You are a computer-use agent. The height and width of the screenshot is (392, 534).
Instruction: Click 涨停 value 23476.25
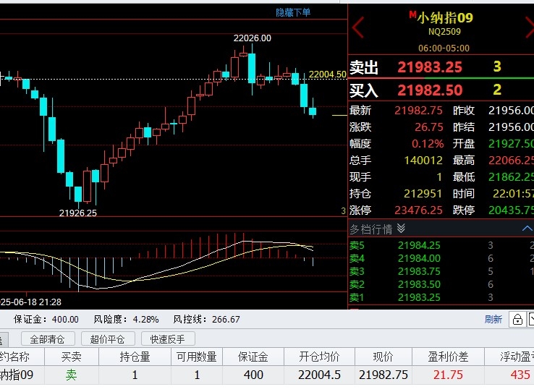418,210
